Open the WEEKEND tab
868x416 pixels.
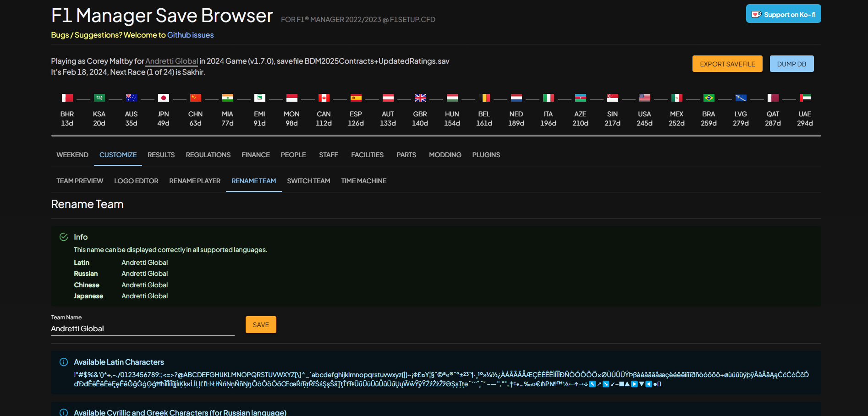coord(72,155)
